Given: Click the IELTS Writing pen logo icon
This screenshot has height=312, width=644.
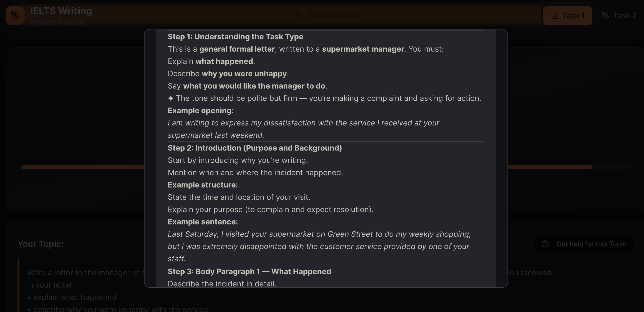Looking at the screenshot, I should [15, 15].
